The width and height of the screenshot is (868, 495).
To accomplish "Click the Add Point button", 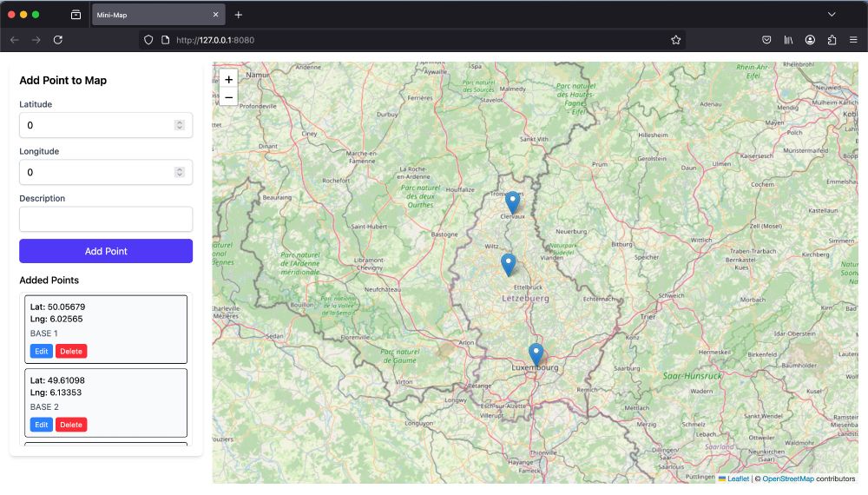I will coord(106,251).
